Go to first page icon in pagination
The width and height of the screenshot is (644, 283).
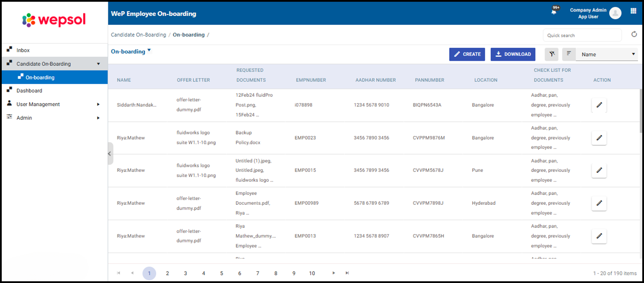click(x=118, y=273)
